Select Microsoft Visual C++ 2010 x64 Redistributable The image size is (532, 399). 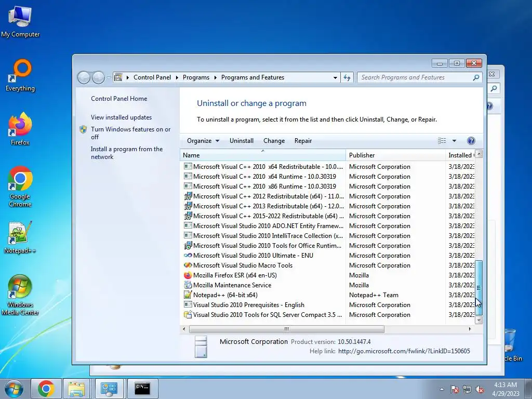[328, 167]
